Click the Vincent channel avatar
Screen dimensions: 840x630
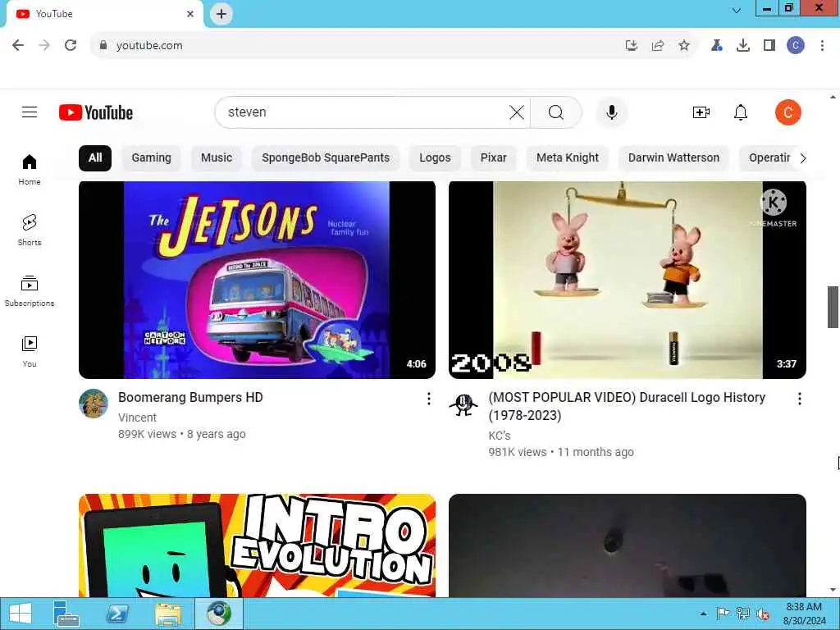94,404
